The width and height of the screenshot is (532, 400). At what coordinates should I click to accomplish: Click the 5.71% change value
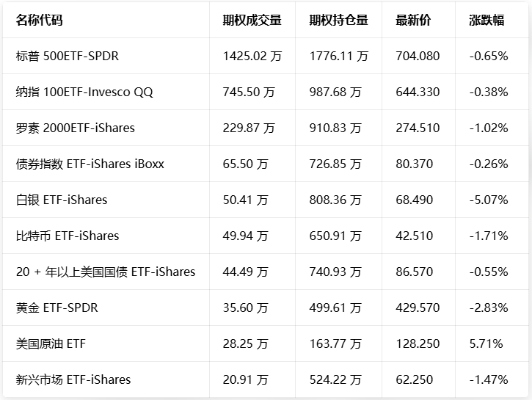coord(486,343)
